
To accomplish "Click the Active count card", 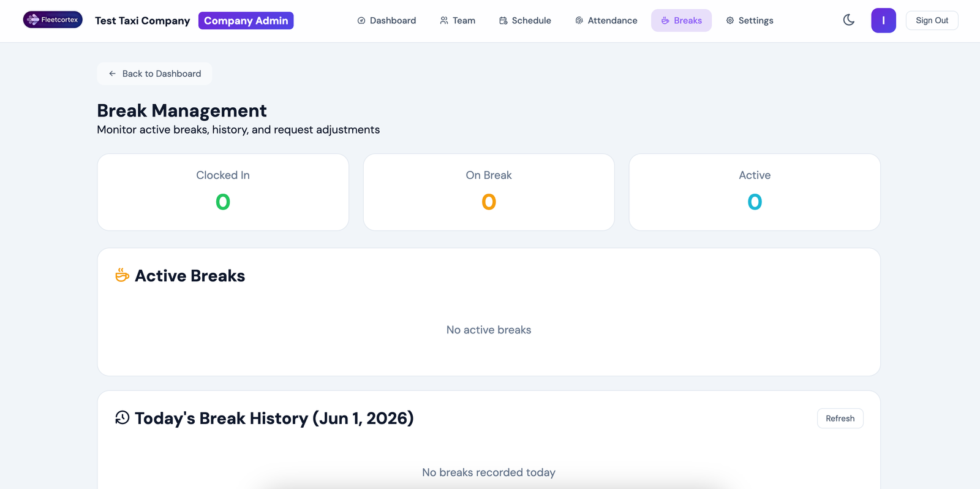I will pyautogui.click(x=755, y=192).
